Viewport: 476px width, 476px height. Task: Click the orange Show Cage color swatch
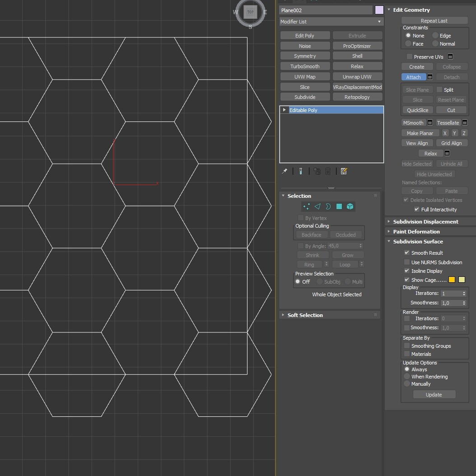pyautogui.click(x=452, y=280)
